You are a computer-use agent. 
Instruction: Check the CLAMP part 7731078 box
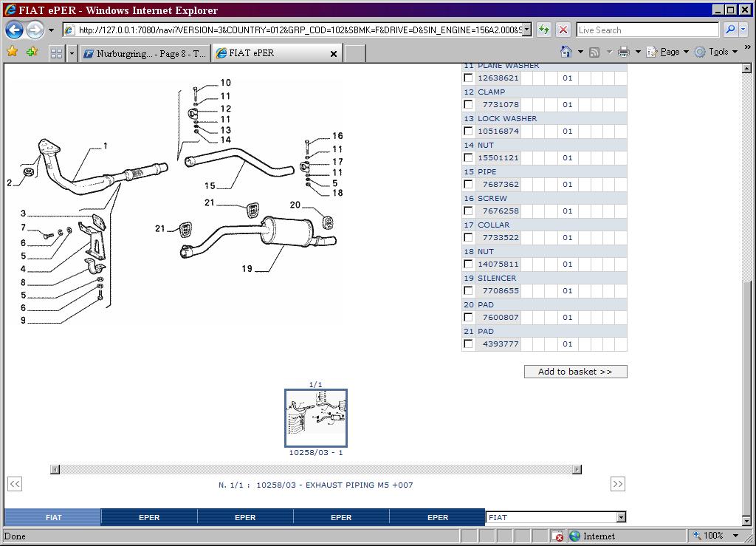[468, 104]
